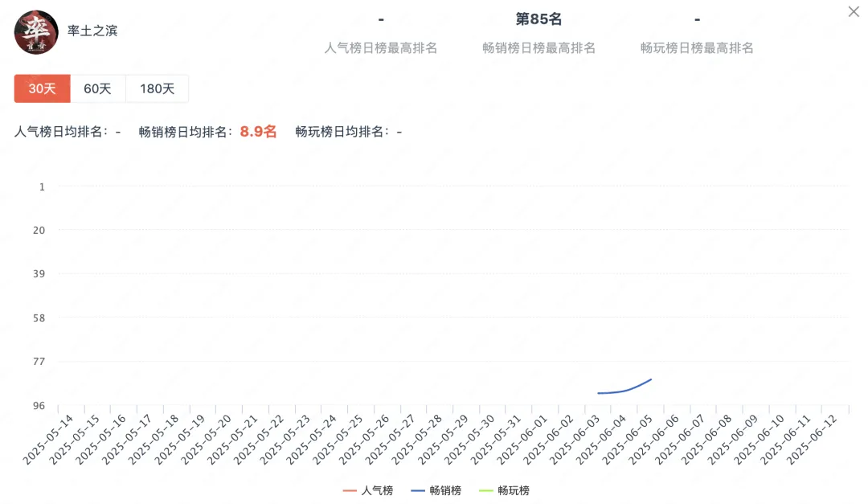Switch to the 180天 range

[157, 88]
